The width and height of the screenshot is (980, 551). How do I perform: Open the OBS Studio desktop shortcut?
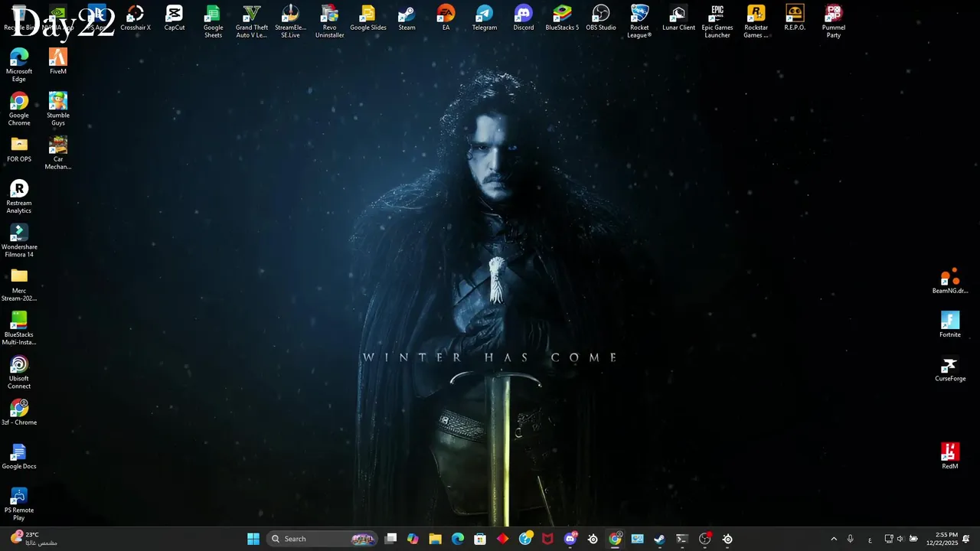pos(601,18)
